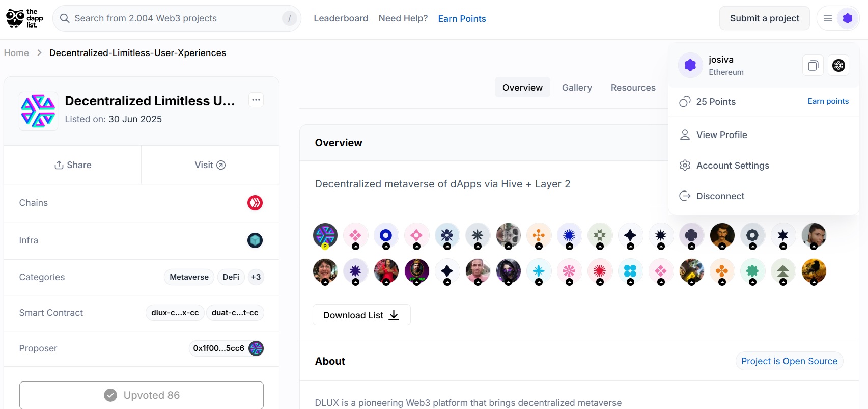Open the three-dot project options menu
The height and width of the screenshot is (409, 868).
tap(256, 100)
